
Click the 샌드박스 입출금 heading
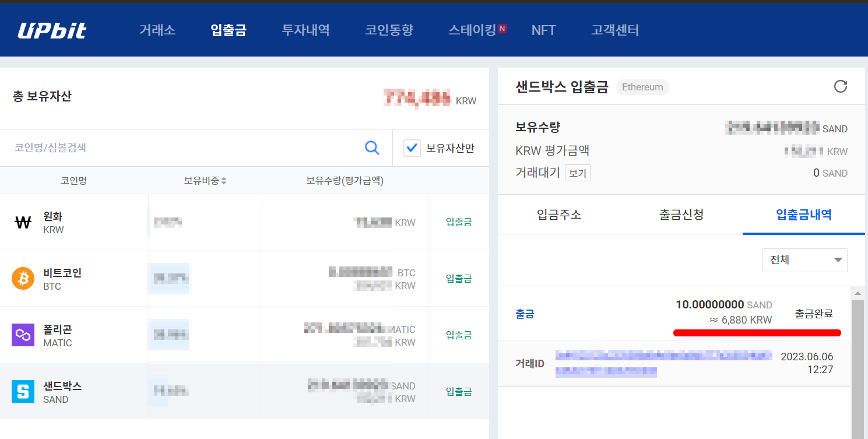[x=562, y=87]
